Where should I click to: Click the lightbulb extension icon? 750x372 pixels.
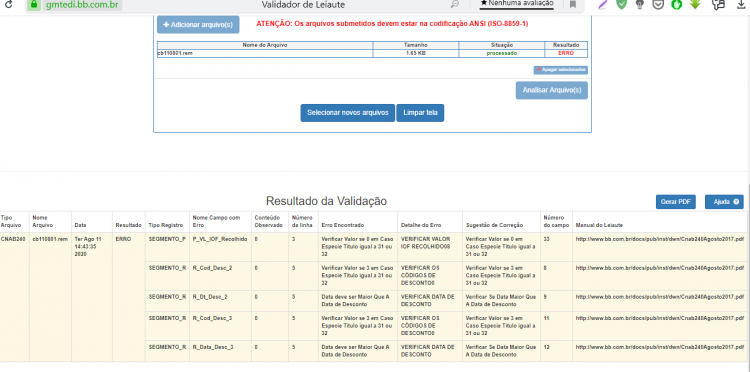pyautogui.click(x=639, y=4)
